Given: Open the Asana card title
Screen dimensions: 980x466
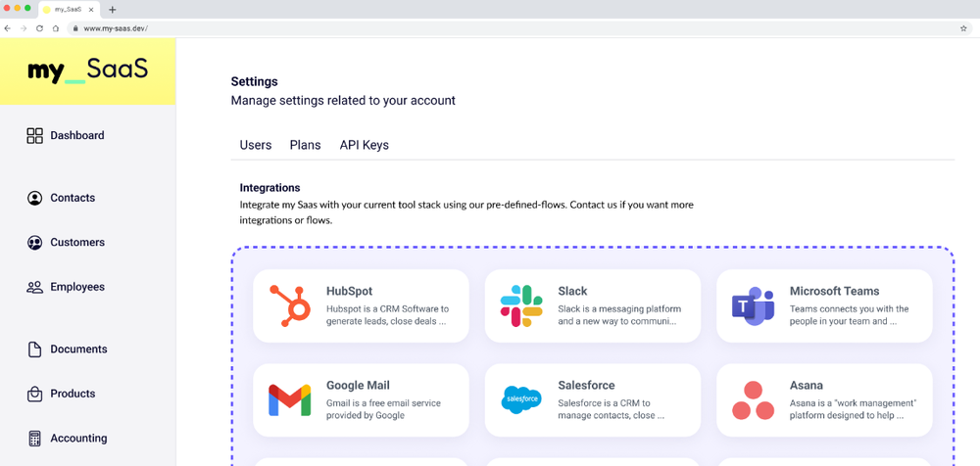Looking at the screenshot, I should (x=807, y=386).
